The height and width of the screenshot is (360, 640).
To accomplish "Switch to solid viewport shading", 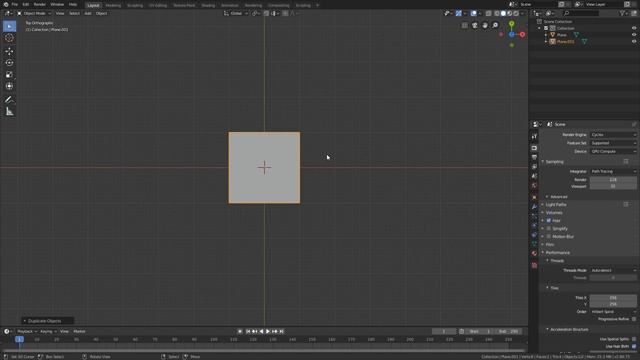I will 503,13.
